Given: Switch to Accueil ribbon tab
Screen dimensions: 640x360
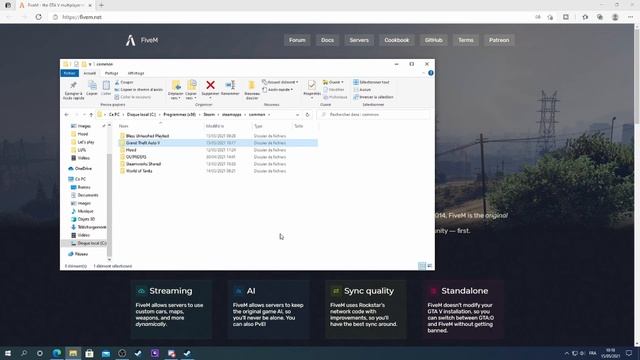Looking at the screenshot, I should (x=89, y=73).
